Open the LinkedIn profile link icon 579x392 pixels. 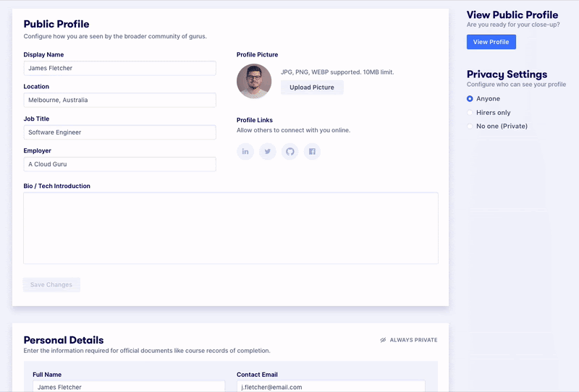(245, 151)
